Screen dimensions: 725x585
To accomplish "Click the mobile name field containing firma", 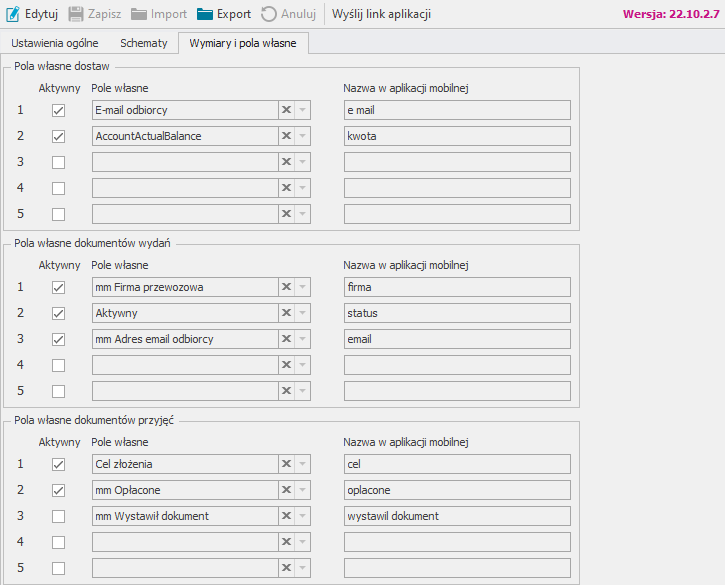I will 456,287.
